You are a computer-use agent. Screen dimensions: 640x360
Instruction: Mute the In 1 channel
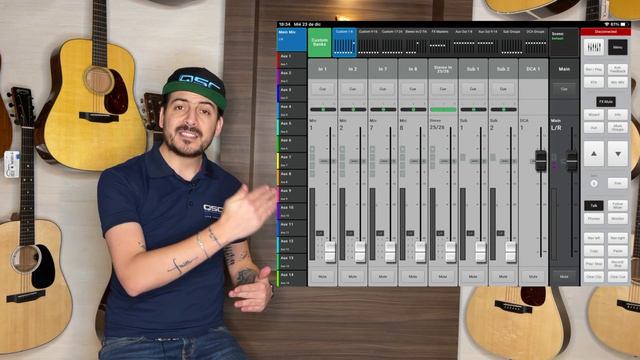click(322, 277)
